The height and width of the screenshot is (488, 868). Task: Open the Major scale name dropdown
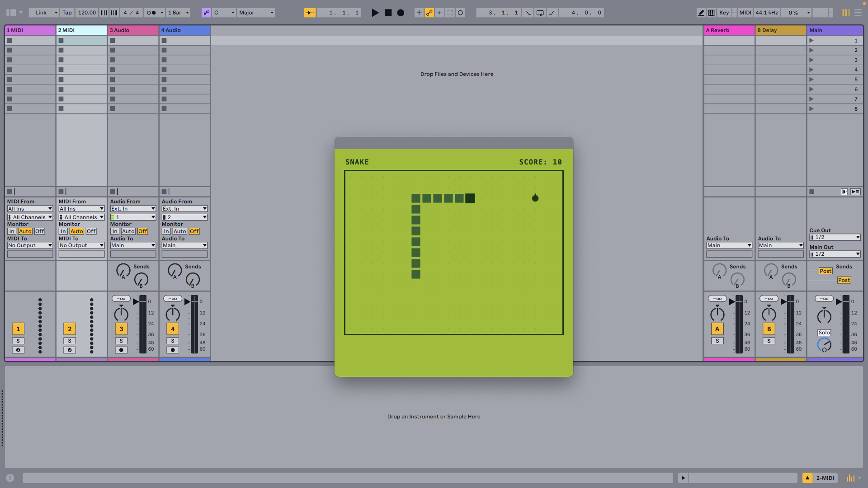256,13
